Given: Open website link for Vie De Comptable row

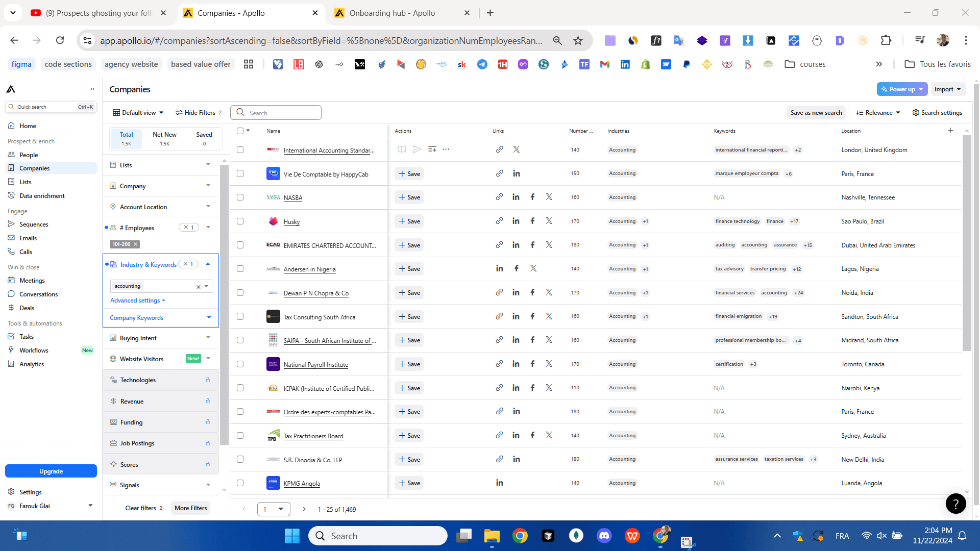Looking at the screenshot, I should click(x=499, y=173).
